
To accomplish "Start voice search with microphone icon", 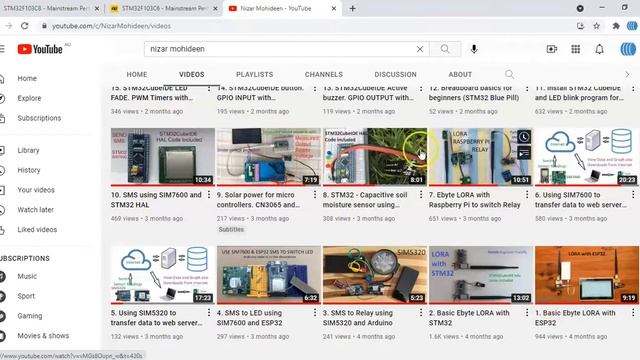I will pos(474,49).
